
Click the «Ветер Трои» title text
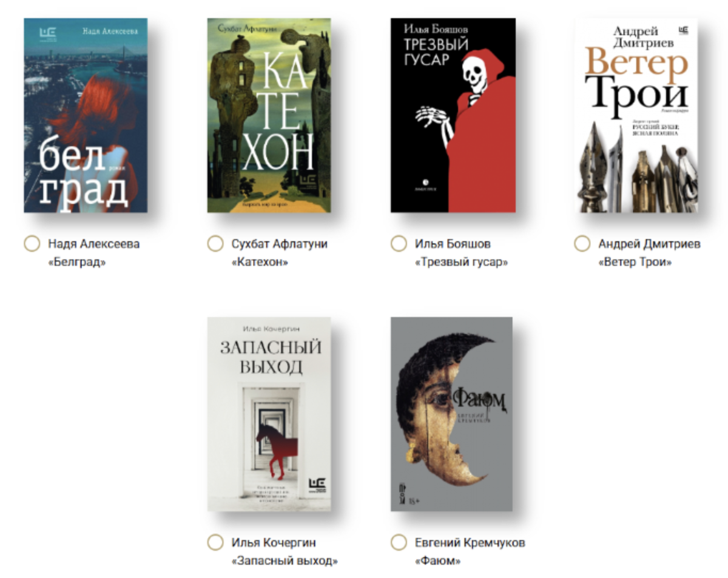coord(635,262)
